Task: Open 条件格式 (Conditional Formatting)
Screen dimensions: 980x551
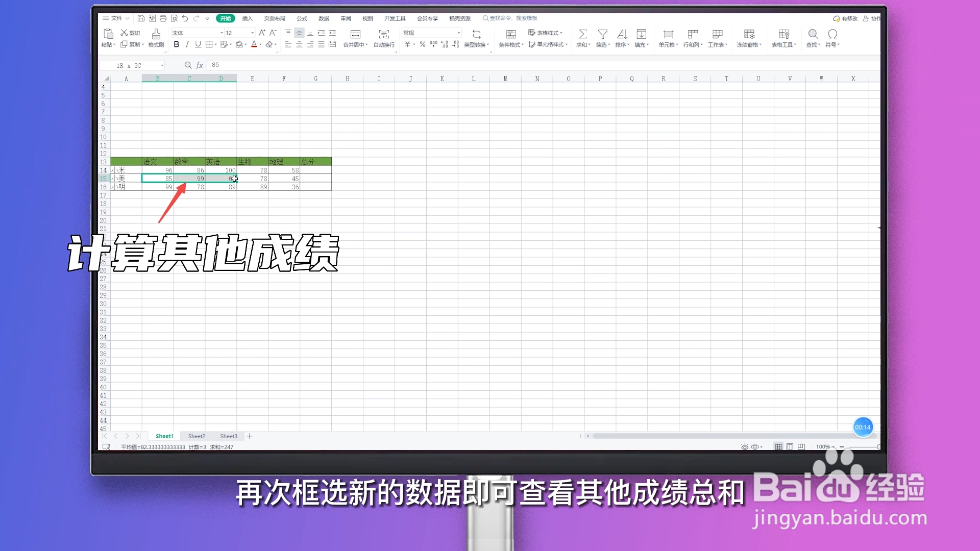Action: tap(510, 38)
